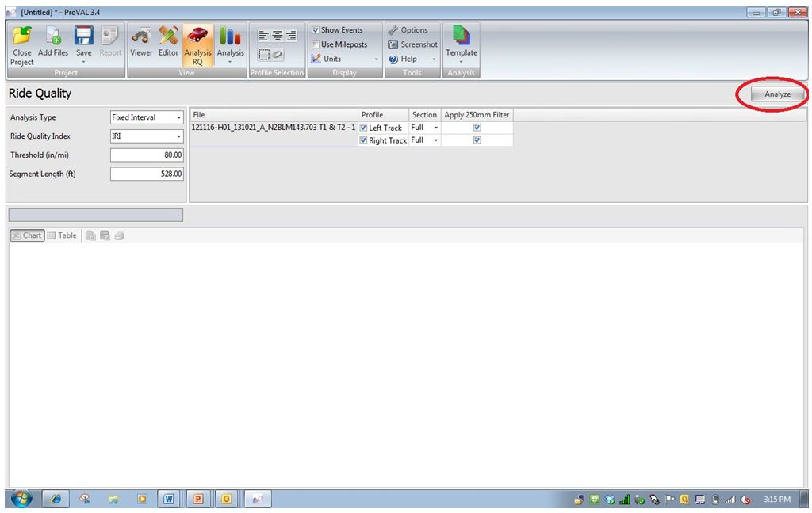Switch to the Table tab

pos(62,235)
